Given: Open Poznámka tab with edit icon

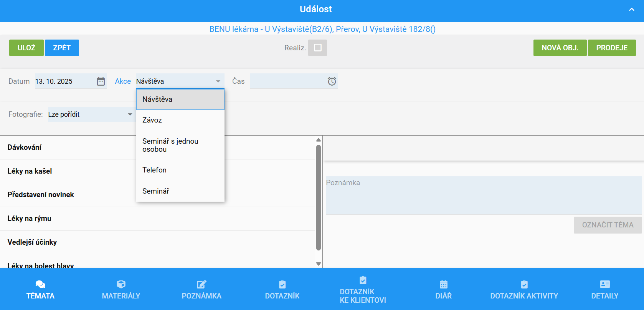Looking at the screenshot, I should coord(201,290).
